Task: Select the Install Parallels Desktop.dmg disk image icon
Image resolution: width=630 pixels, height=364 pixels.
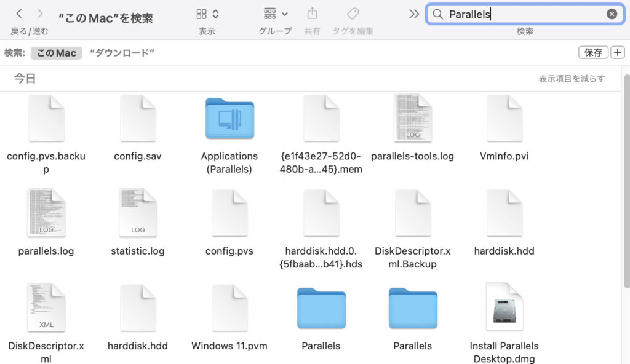Action: coord(504,307)
